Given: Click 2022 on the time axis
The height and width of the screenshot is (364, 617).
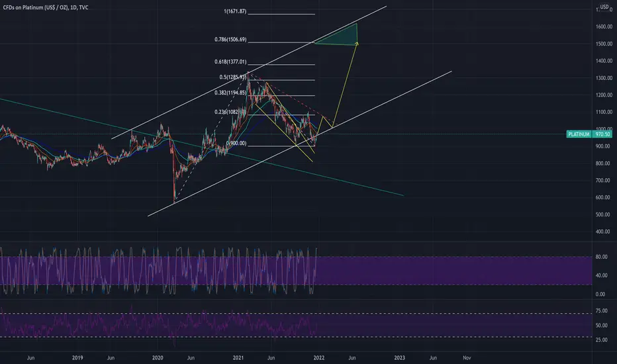Looking at the screenshot, I should (x=318, y=357).
